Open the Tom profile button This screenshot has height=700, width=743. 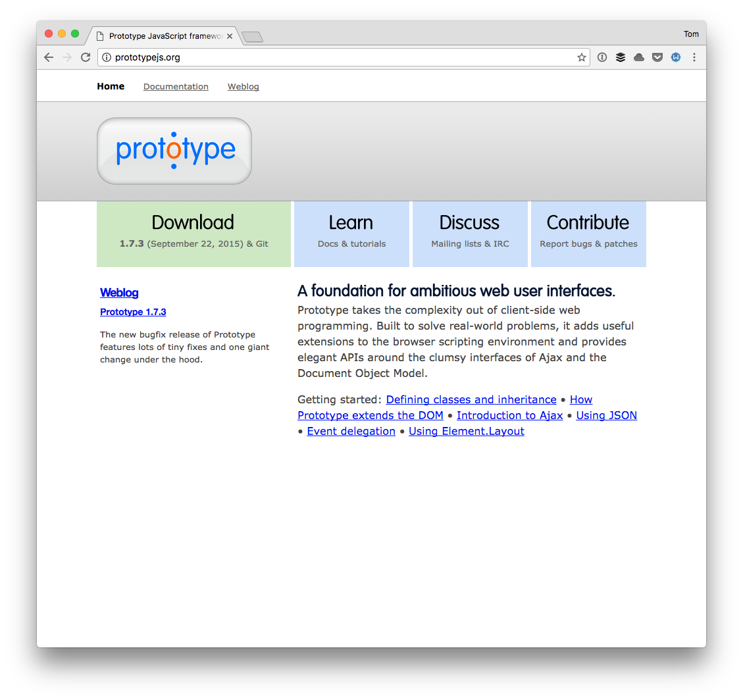(x=690, y=34)
